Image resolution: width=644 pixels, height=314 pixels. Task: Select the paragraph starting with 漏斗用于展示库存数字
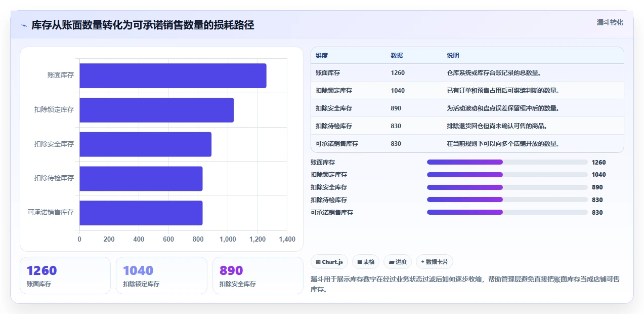coord(465,284)
